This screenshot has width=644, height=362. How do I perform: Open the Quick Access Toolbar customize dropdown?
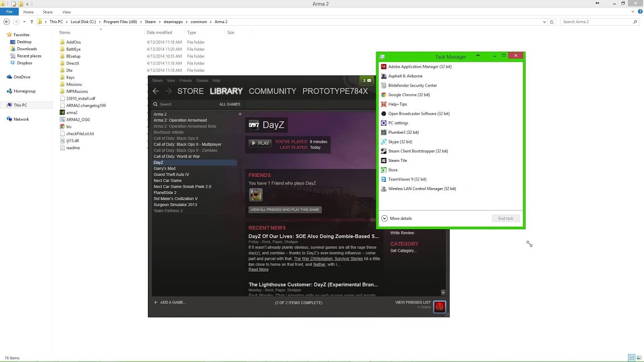[28, 4]
